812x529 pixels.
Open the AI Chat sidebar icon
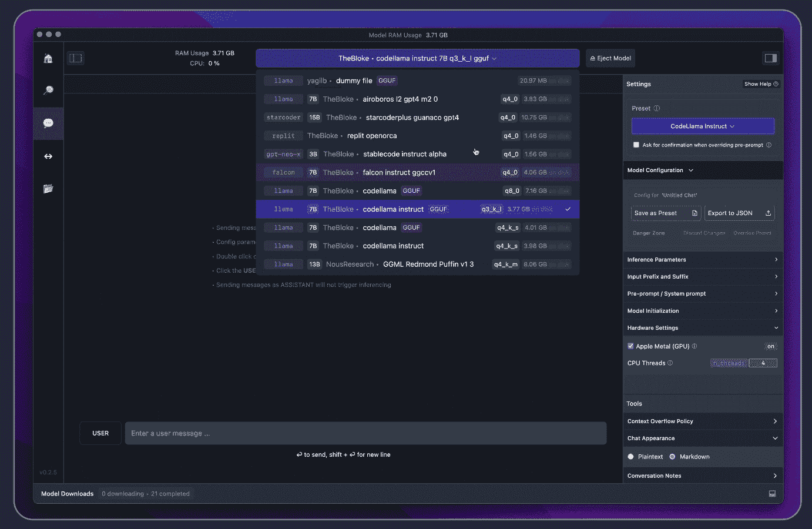[x=48, y=123]
